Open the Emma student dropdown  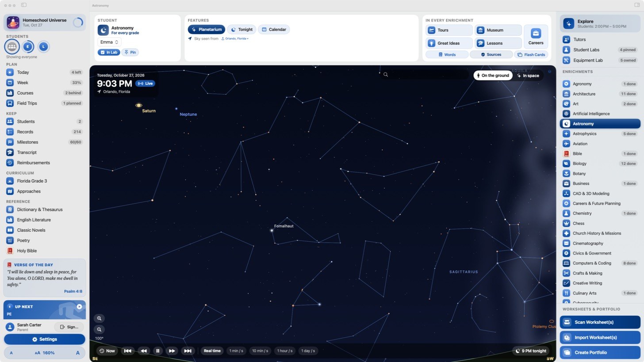click(109, 42)
